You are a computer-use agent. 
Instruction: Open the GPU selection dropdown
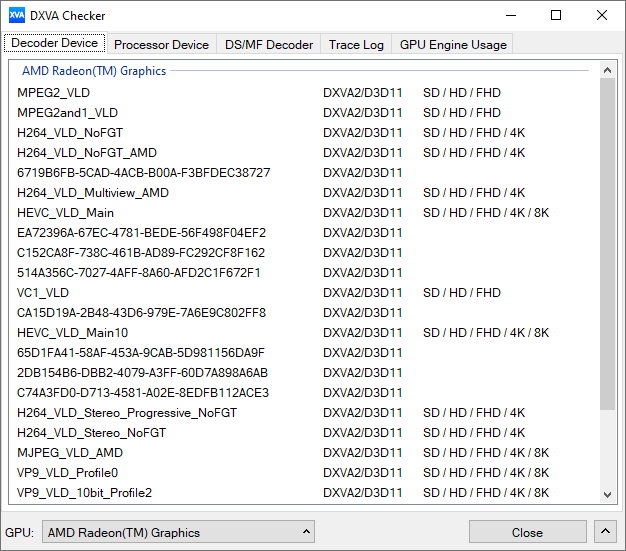(180, 532)
